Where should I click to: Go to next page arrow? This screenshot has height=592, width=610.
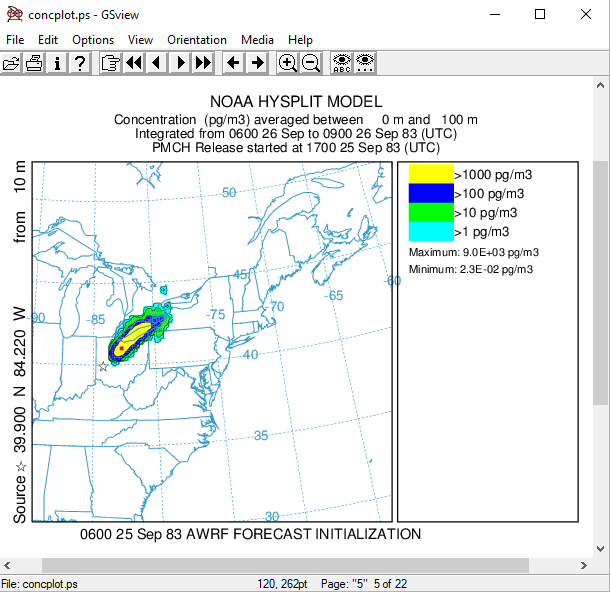[x=180, y=63]
